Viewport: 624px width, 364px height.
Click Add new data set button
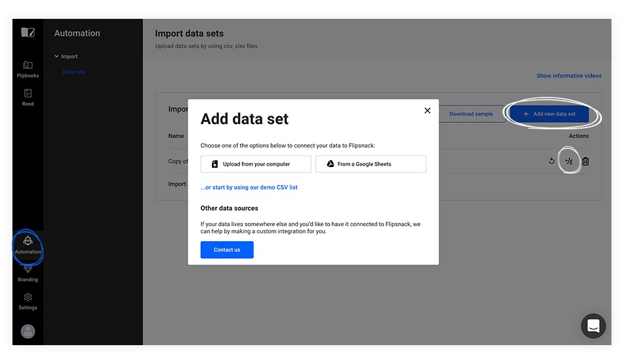(549, 114)
